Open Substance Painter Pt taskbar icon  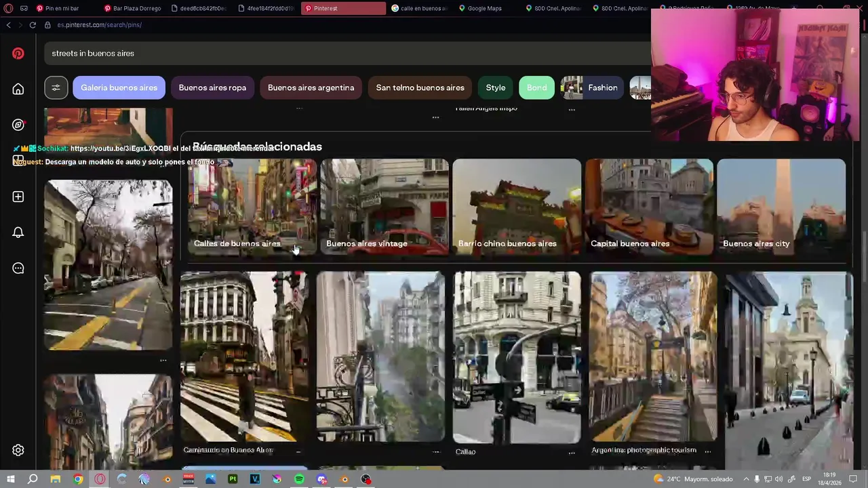[x=233, y=479]
